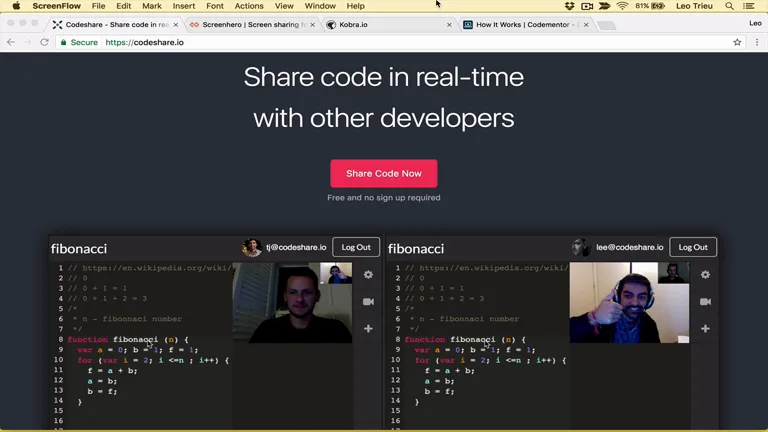Open the Insert menu
This screenshot has width=768, height=432.
pyautogui.click(x=184, y=6)
